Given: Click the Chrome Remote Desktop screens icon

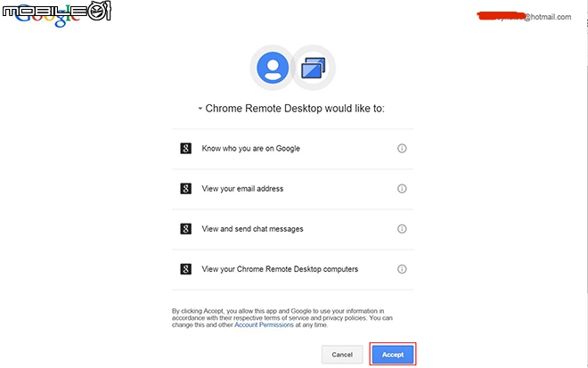Looking at the screenshot, I should 313,68.
